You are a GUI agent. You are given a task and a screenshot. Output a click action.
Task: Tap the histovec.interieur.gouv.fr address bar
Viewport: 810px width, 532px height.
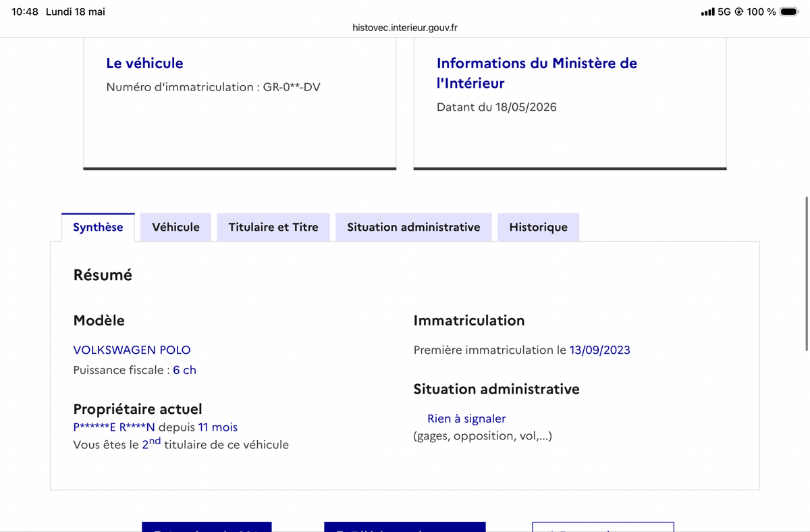click(405, 28)
